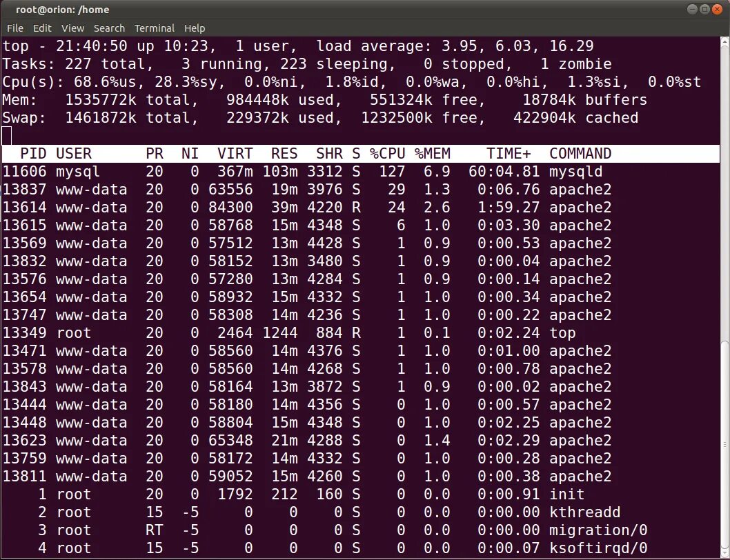Click PID 11606 in the process list
730x560 pixels.
24,172
